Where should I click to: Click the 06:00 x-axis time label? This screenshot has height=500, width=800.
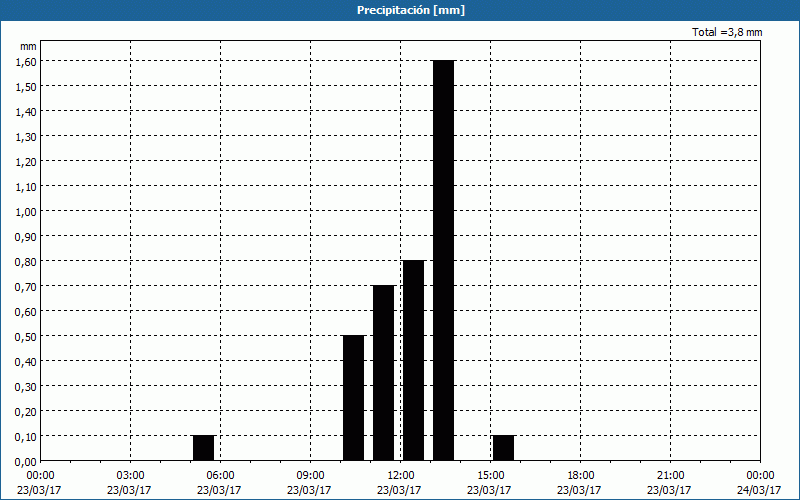pyautogui.click(x=220, y=476)
